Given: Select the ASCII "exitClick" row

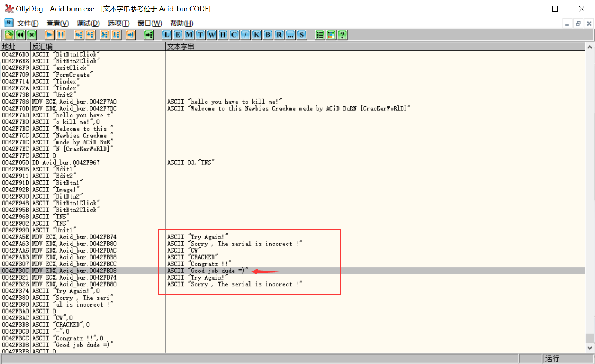Looking at the screenshot, I should (x=293, y=68).
